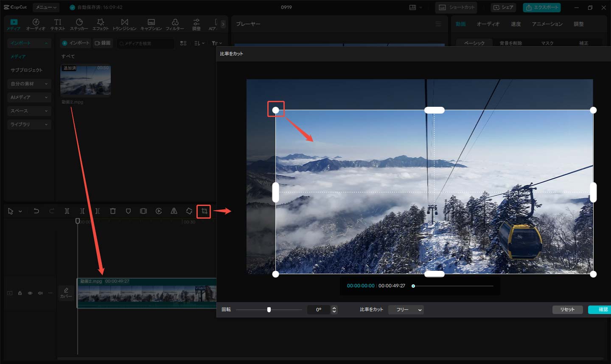Click the エクスポート button
This screenshot has height=364, width=611.
tap(542, 8)
